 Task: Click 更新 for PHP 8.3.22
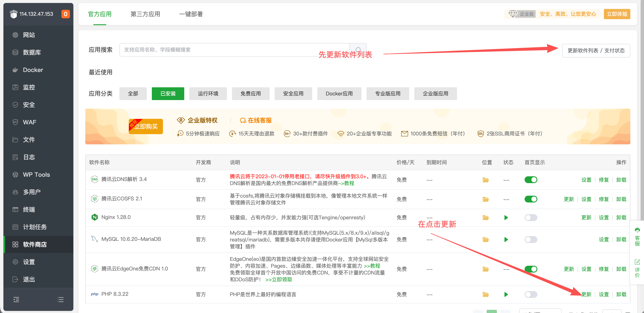coord(586,294)
